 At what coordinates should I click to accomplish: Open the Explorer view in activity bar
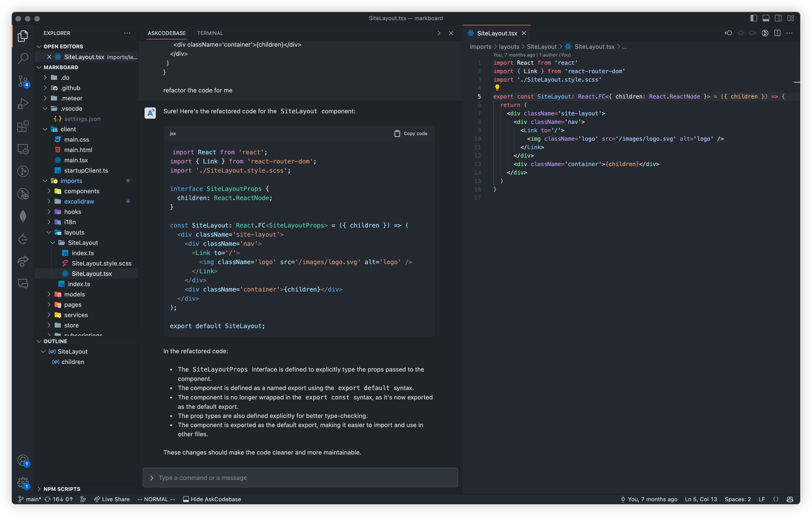[x=23, y=36]
